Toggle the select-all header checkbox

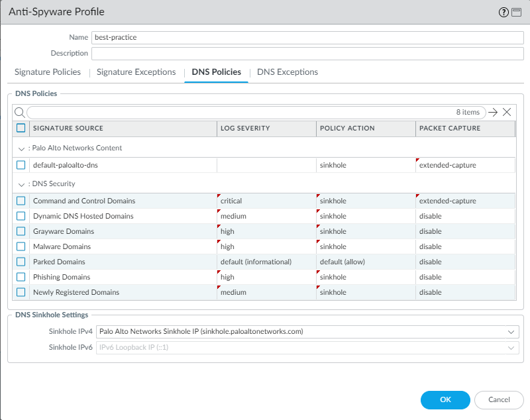21,128
